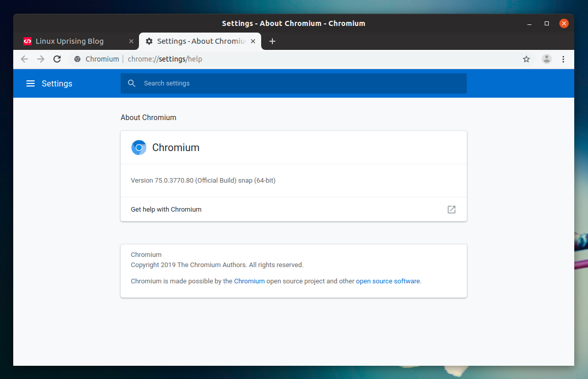Bookmark this page via the star icon
Viewport: 588px width, 379px height.
pos(526,59)
